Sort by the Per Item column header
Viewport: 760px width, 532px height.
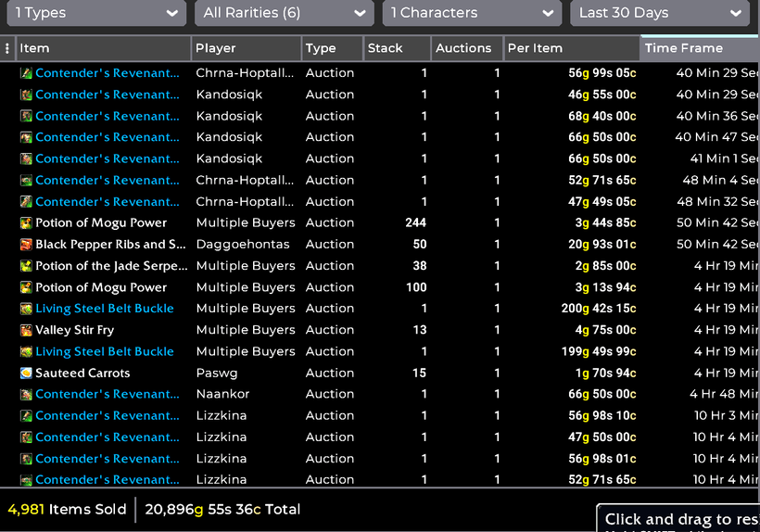(570, 48)
